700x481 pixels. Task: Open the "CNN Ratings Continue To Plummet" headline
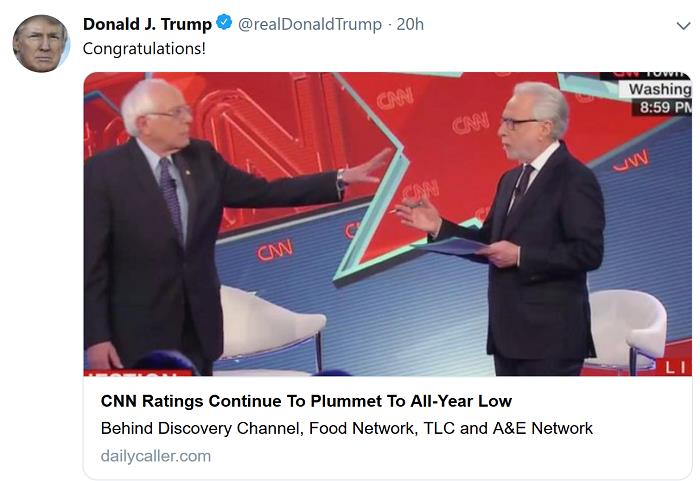[x=306, y=401]
